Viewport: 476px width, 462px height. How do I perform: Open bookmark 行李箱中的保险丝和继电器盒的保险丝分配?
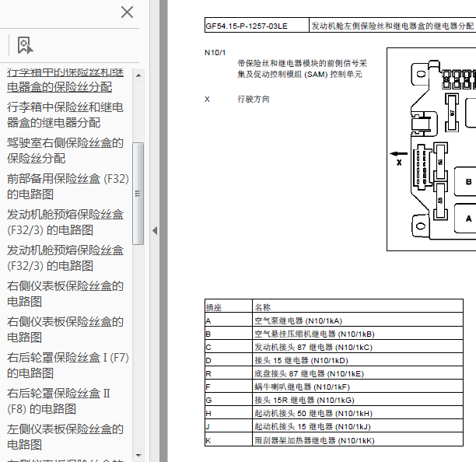(x=65, y=79)
